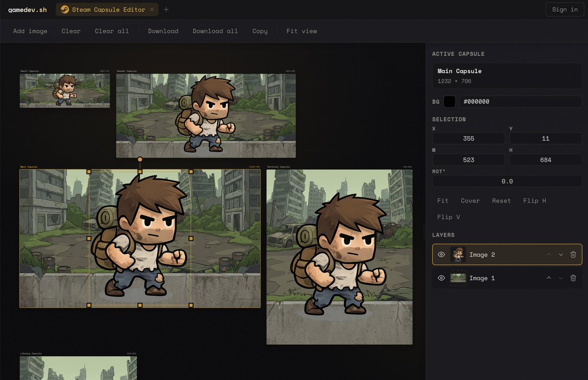Click the side panel collapse handle
Viewport: 588px width, 380px height.
(x=424, y=232)
